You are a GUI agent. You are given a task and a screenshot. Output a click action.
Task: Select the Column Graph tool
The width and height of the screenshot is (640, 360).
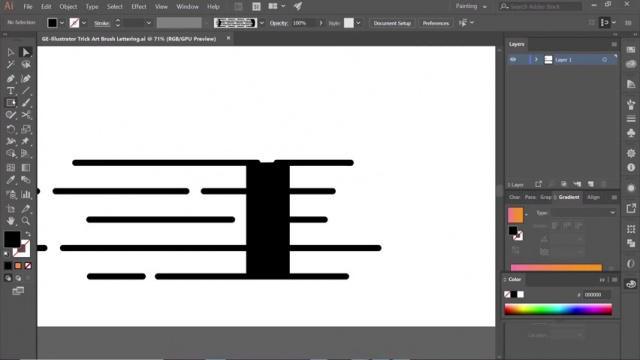tap(26, 195)
